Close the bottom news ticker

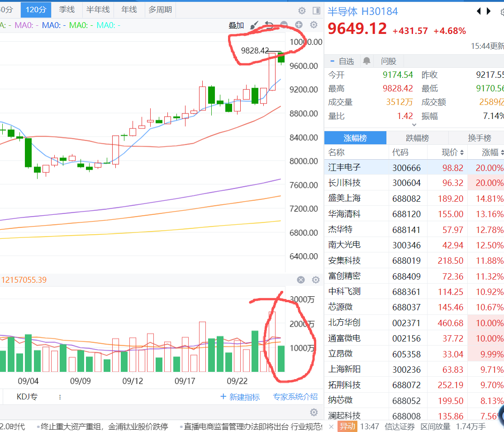[x=331, y=426]
